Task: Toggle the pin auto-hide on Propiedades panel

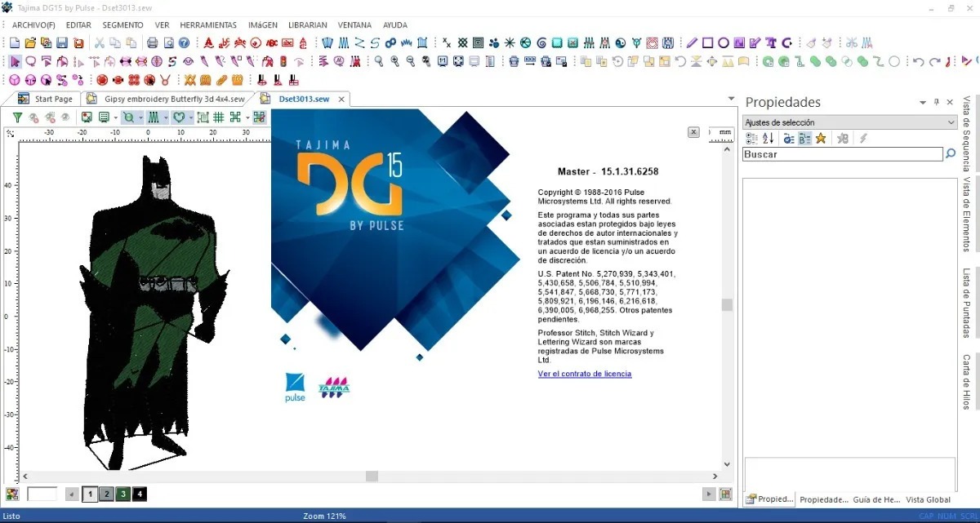Action: [937, 102]
